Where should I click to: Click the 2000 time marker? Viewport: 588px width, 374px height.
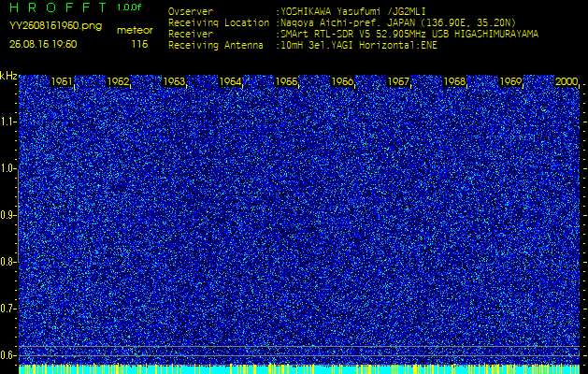coord(566,81)
